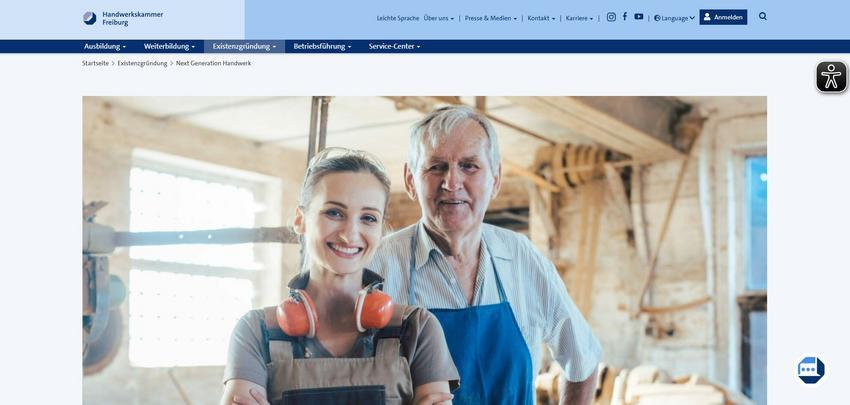
Task: Click the search magnifier icon
Action: (763, 16)
